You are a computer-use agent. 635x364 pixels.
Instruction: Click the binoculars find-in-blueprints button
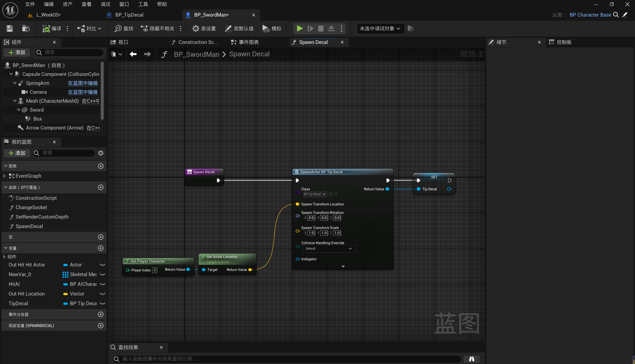[x=471, y=359]
